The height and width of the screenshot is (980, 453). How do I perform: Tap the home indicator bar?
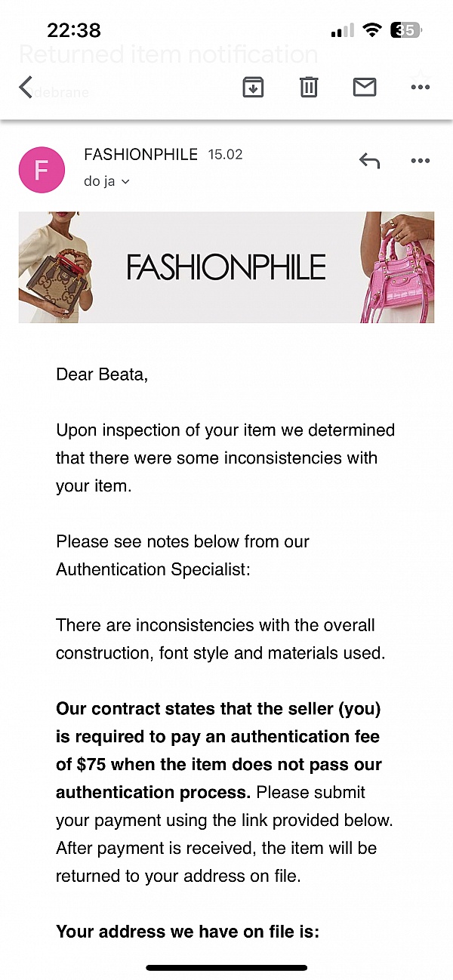pyautogui.click(x=226, y=966)
